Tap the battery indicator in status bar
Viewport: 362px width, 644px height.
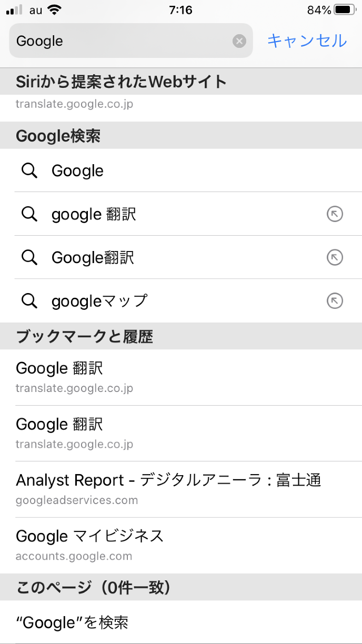tap(345, 10)
